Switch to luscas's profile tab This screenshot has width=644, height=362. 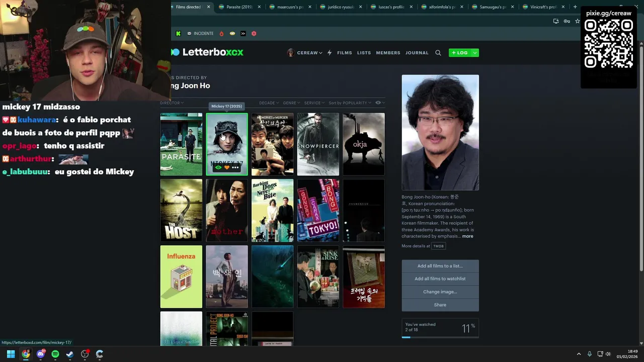pyautogui.click(x=391, y=7)
